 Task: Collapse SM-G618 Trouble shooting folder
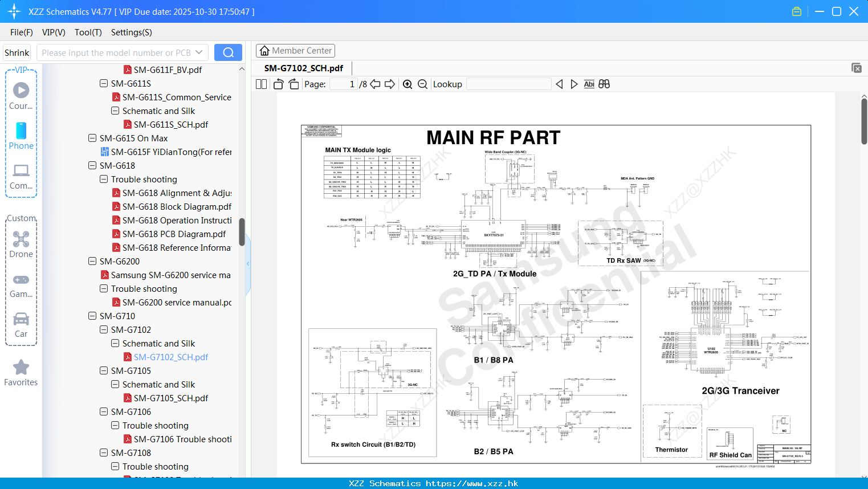click(104, 179)
